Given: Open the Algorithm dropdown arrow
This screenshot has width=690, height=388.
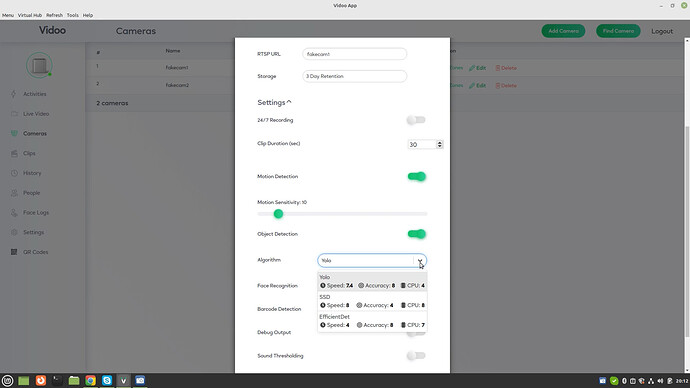Looking at the screenshot, I should 420,260.
